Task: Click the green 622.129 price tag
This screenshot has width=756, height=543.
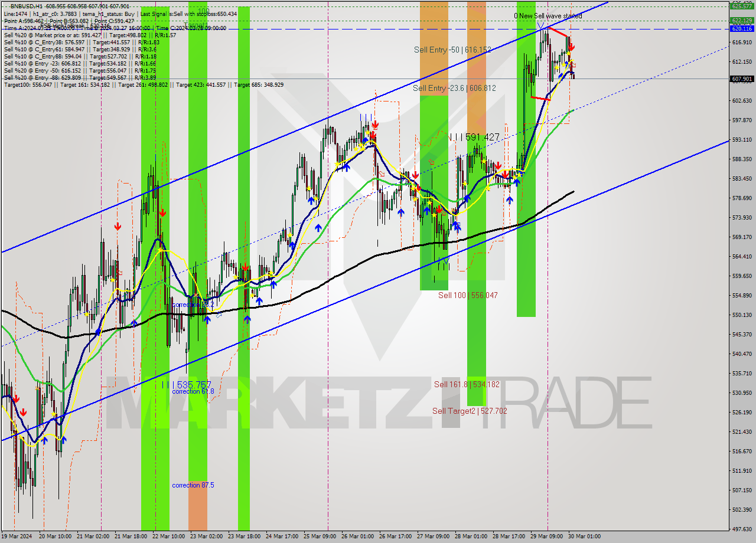Action: point(742,20)
